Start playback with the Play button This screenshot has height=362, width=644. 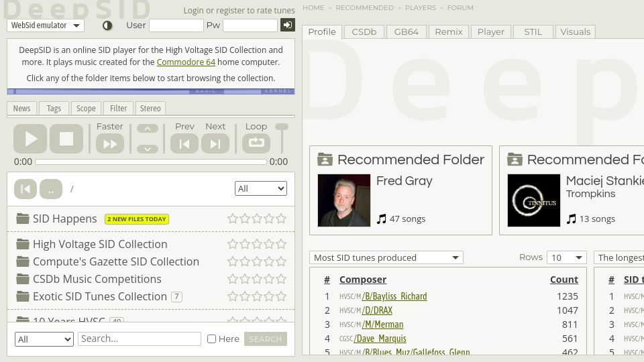(x=30, y=139)
